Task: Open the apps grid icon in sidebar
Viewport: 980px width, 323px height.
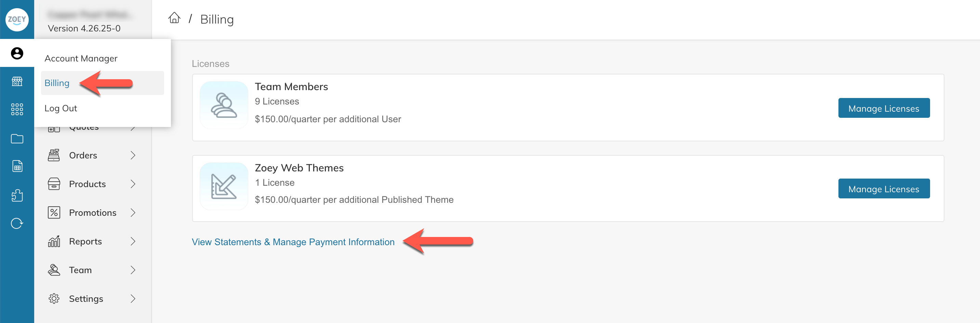Action: click(17, 110)
